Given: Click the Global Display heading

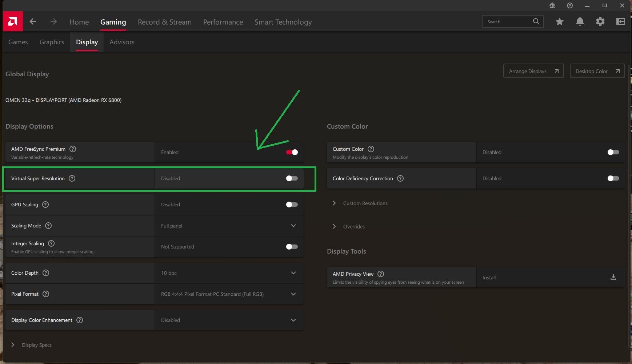Looking at the screenshot, I should pyautogui.click(x=27, y=74).
